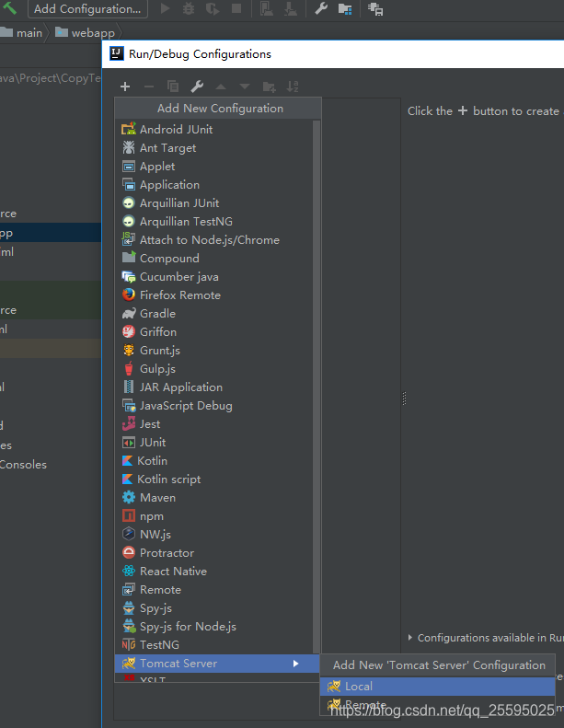Click the Copy Configuration icon
Viewport: 564px width, 728px height.
click(173, 87)
